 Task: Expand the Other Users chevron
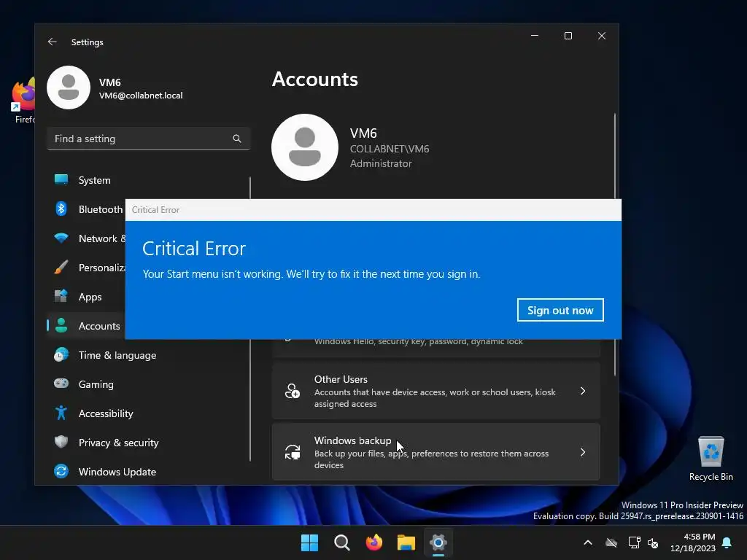[x=583, y=391]
